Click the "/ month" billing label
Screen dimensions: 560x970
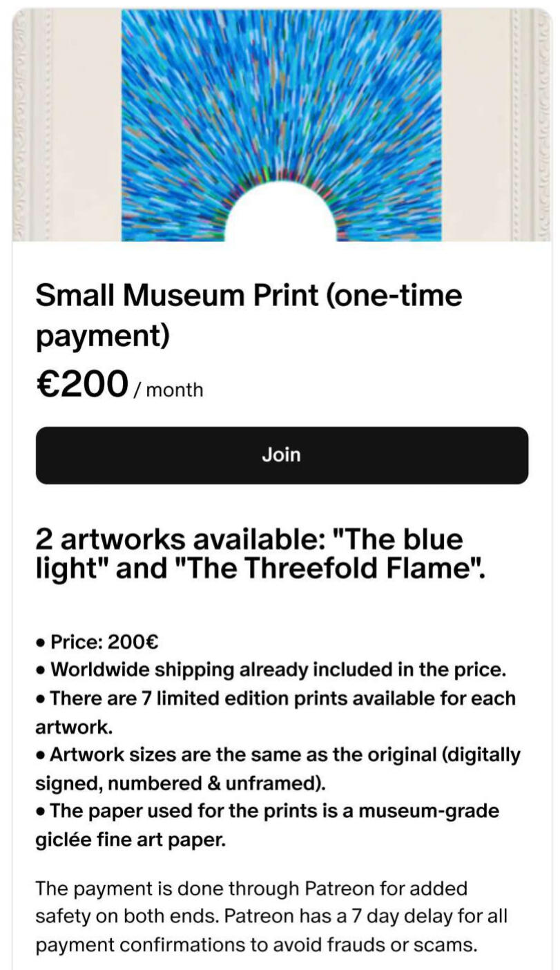click(x=168, y=390)
